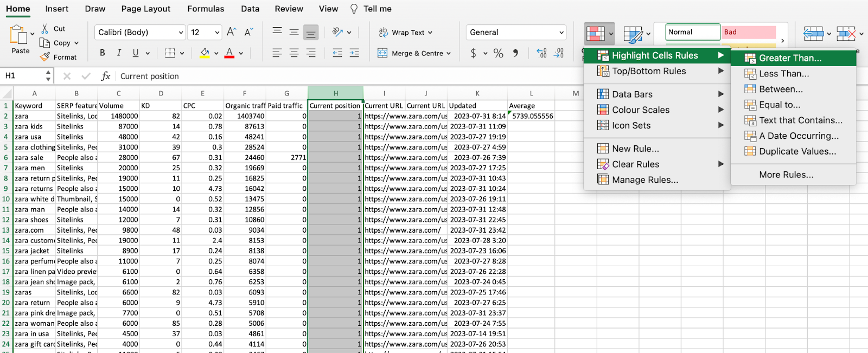Click the select-all corner triangle
Screen dimensions: 868x353
(7, 93)
